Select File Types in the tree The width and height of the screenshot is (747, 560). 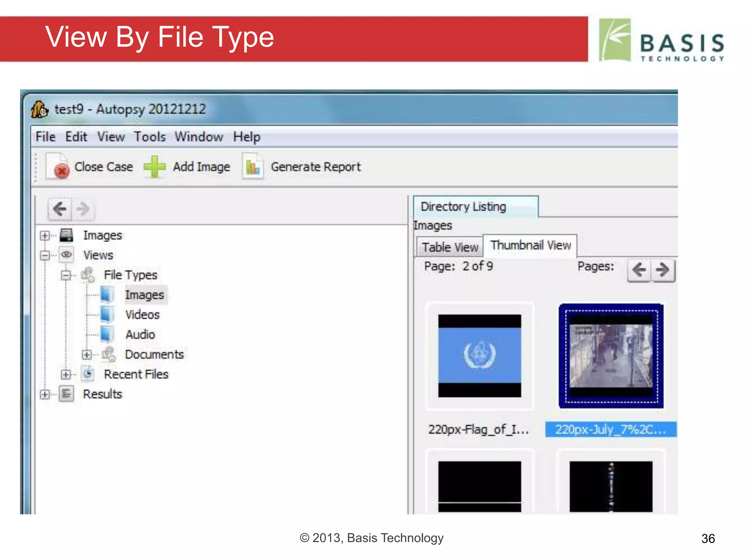click(131, 275)
